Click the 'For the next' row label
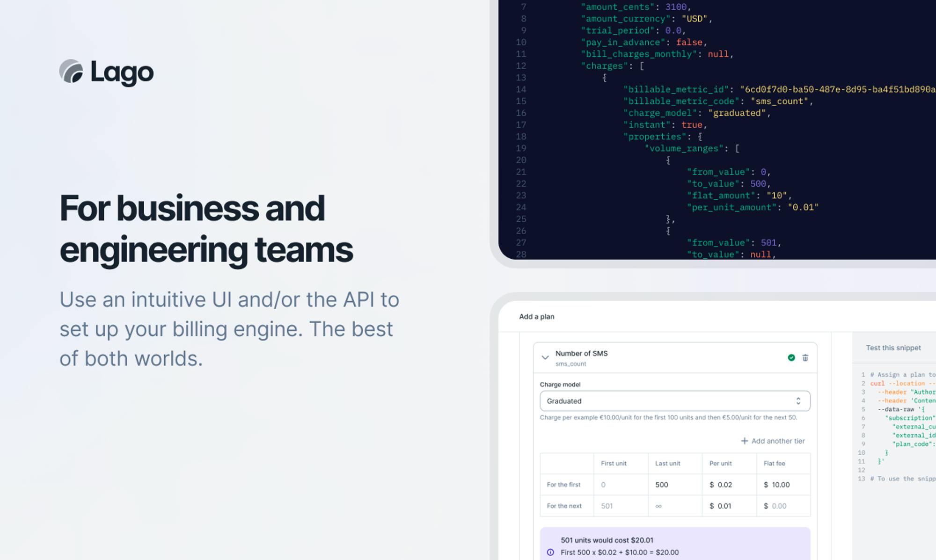This screenshot has height=560, width=936. (x=564, y=506)
